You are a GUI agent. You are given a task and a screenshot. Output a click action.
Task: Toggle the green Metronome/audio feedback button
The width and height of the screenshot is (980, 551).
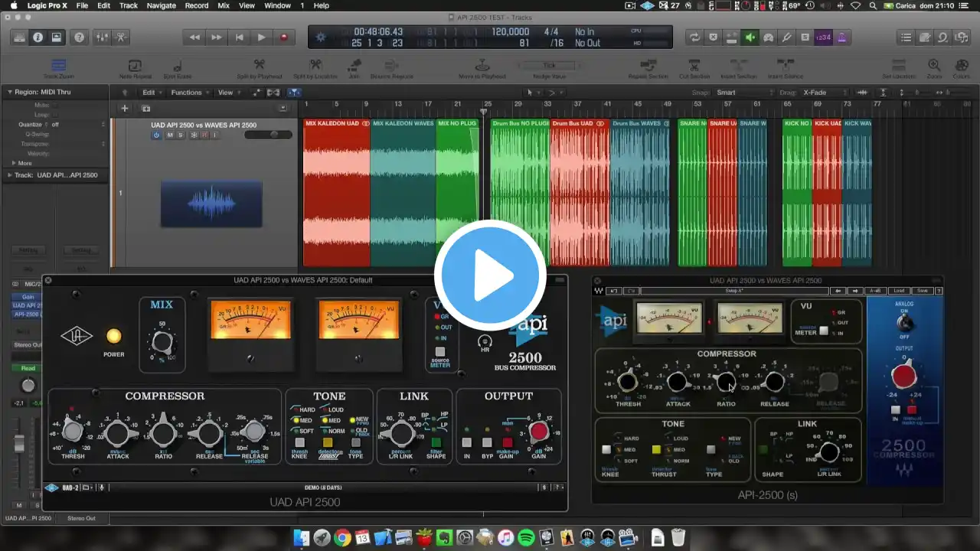click(x=750, y=37)
